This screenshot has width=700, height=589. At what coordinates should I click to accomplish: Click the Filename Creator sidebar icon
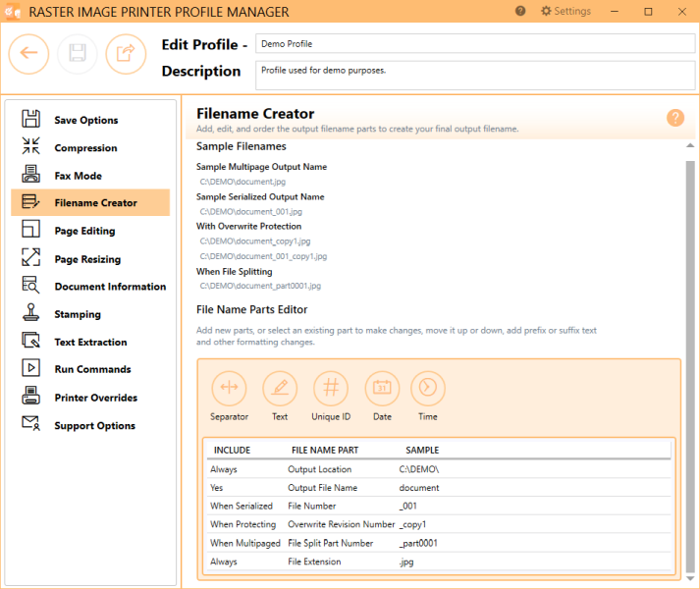(30, 202)
